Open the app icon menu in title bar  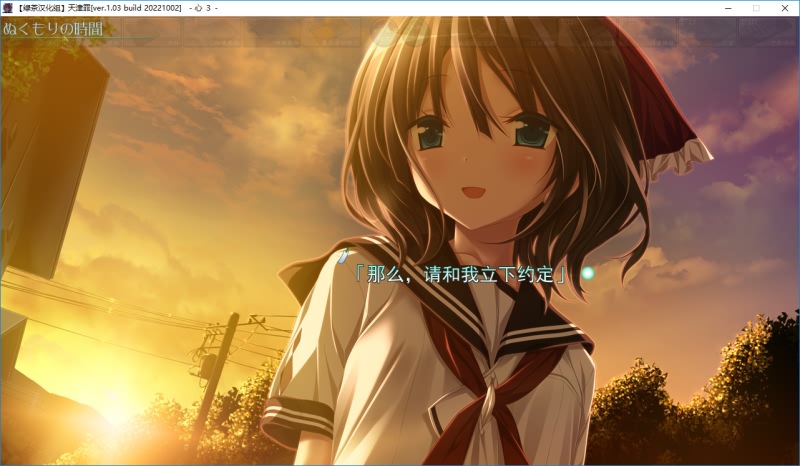tap(8, 8)
